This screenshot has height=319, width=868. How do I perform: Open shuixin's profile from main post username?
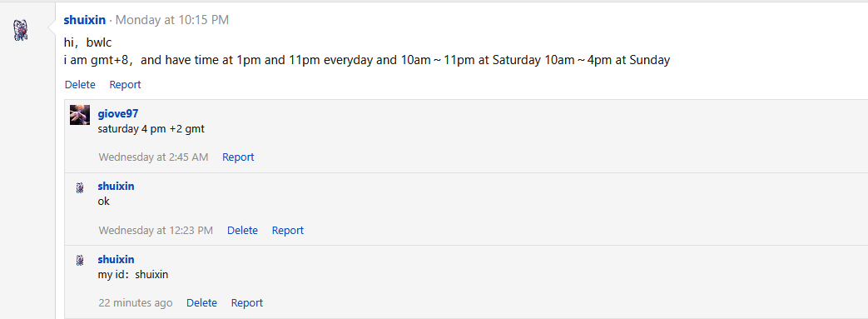point(85,20)
